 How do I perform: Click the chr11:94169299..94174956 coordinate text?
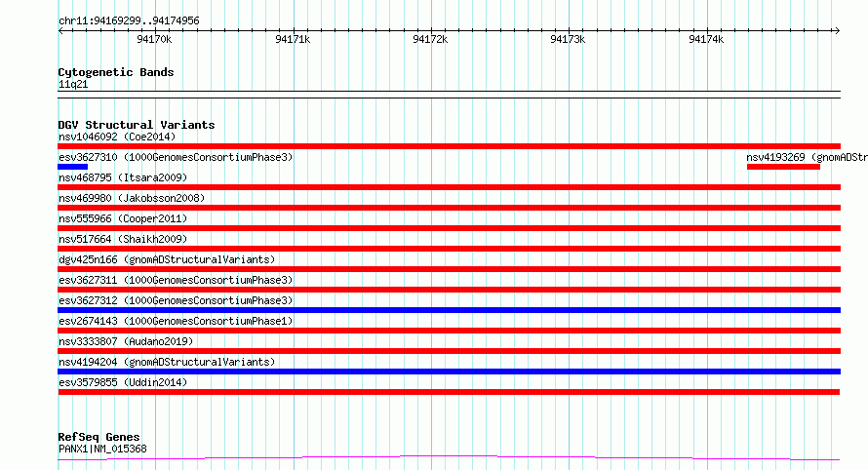pos(129,21)
